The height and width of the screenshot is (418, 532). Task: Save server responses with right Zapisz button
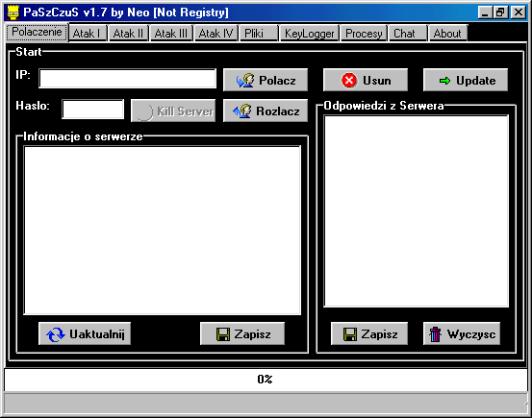(x=369, y=333)
